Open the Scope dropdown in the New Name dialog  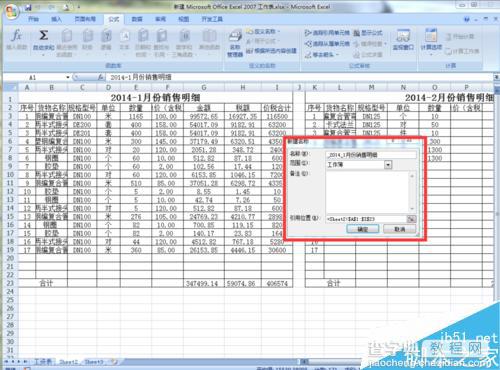[x=388, y=164]
